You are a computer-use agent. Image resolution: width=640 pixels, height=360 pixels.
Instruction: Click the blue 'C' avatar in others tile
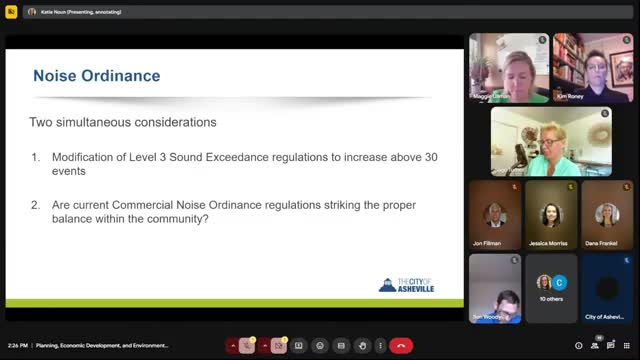pyautogui.click(x=559, y=282)
